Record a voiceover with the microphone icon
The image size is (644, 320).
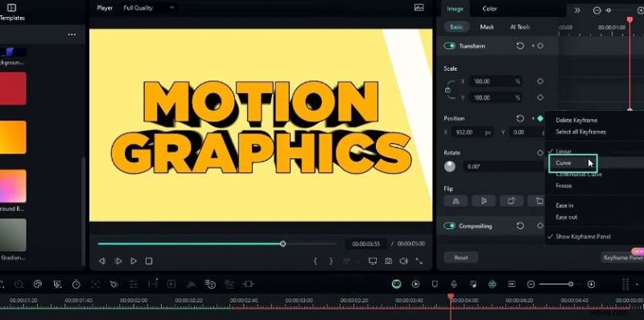[454, 284]
